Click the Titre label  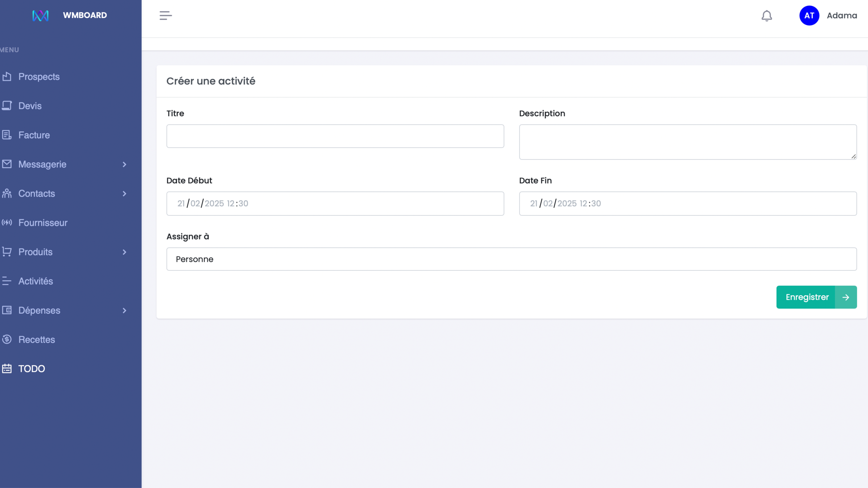pos(175,114)
